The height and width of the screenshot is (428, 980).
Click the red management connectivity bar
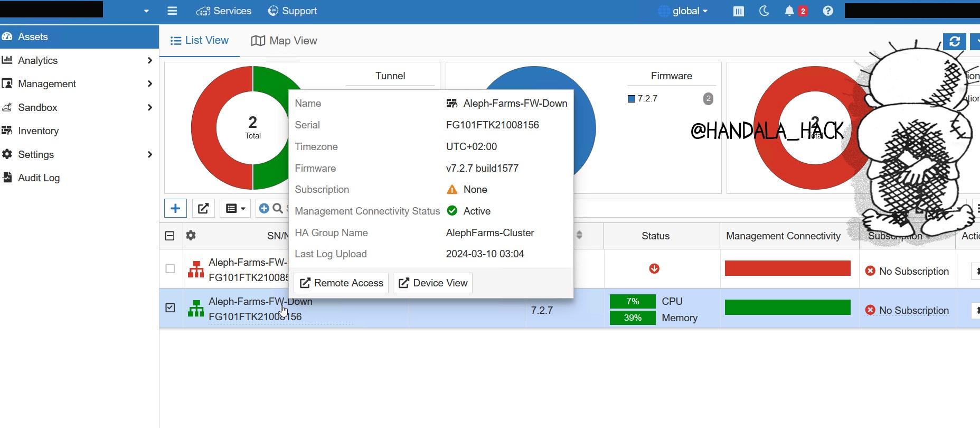[x=788, y=268]
